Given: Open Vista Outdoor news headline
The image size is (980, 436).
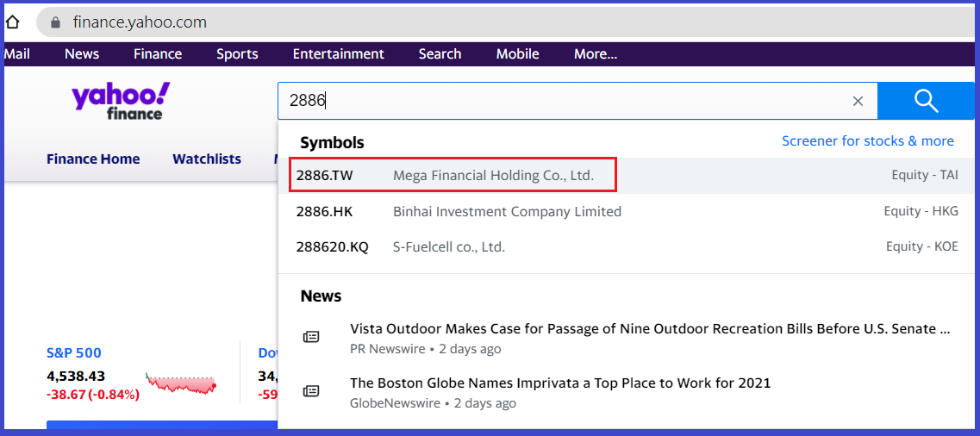Looking at the screenshot, I should [650, 329].
